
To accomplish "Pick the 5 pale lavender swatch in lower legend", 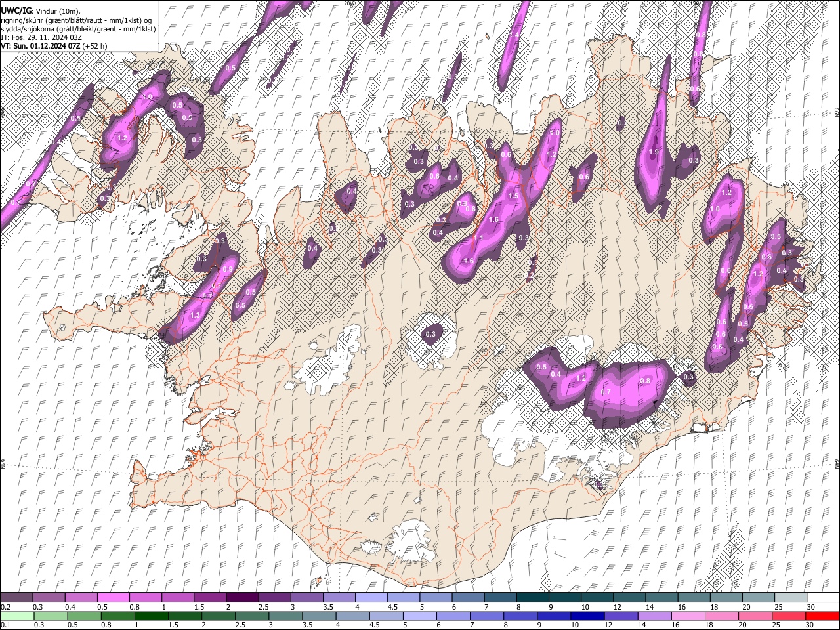I will (x=419, y=616).
